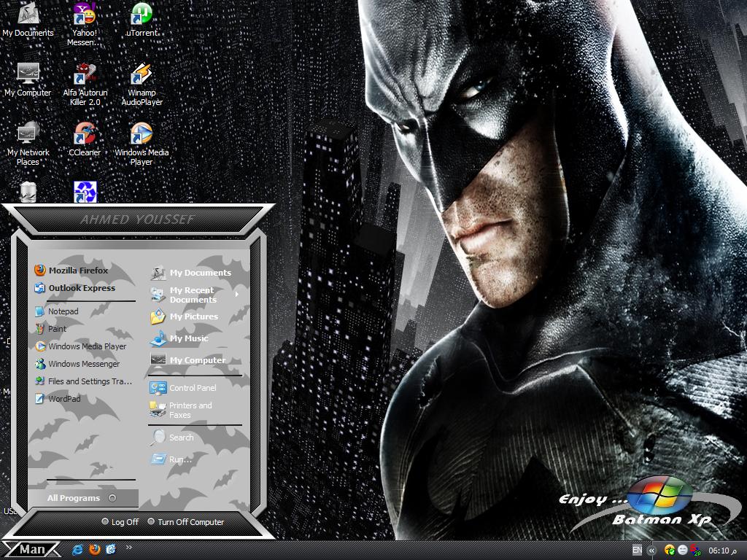Open Internet Explorer from the quick launch bar
The height and width of the screenshot is (560, 747).
click(77, 549)
